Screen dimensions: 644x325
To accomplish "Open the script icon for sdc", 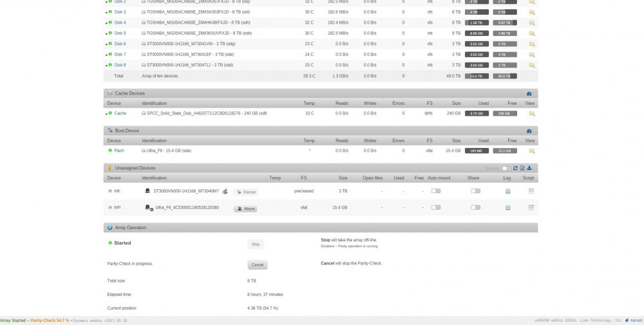I will (531, 190).
